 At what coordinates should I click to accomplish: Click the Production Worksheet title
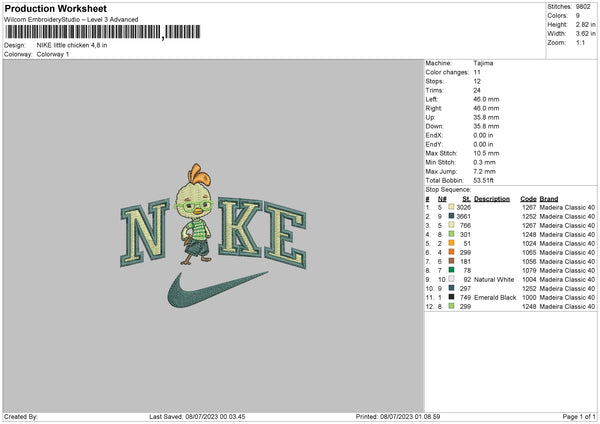(55, 8)
